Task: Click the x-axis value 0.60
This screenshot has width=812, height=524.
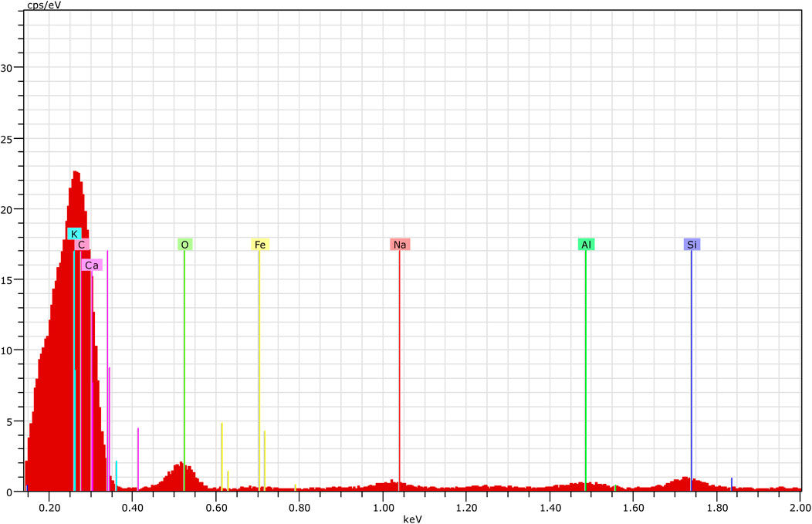Action: coord(216,508)
